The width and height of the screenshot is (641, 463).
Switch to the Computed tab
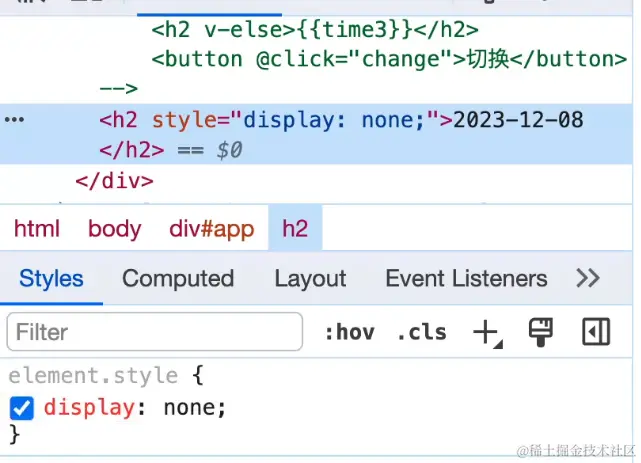click(178, 279)
